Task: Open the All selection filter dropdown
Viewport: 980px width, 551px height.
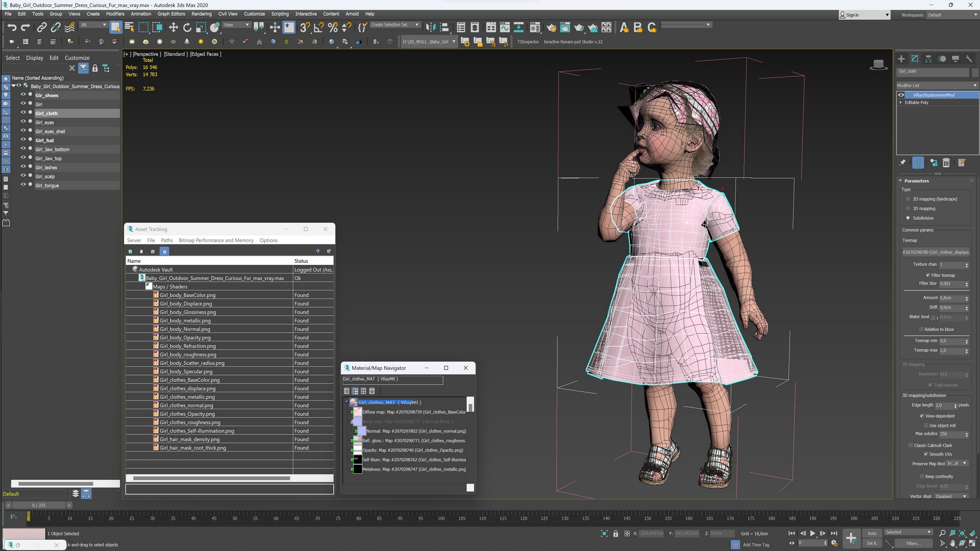Action: pos(93,25)
